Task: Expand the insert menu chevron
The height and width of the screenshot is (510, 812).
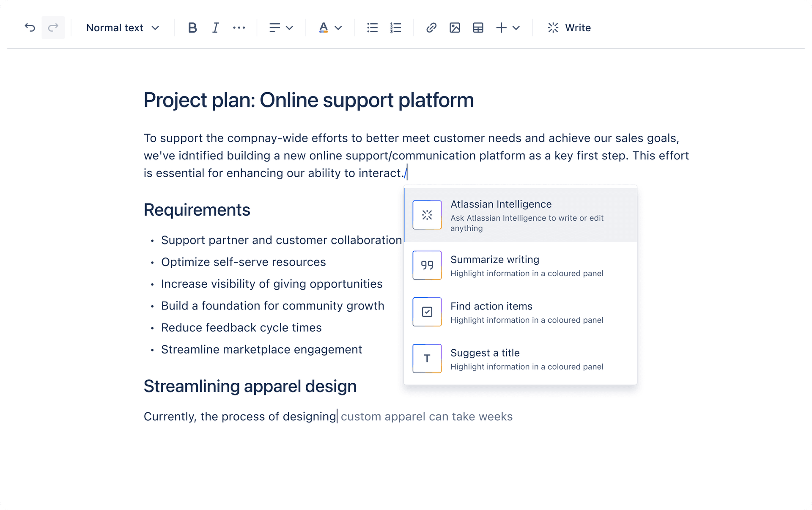Action: (516, 28)
